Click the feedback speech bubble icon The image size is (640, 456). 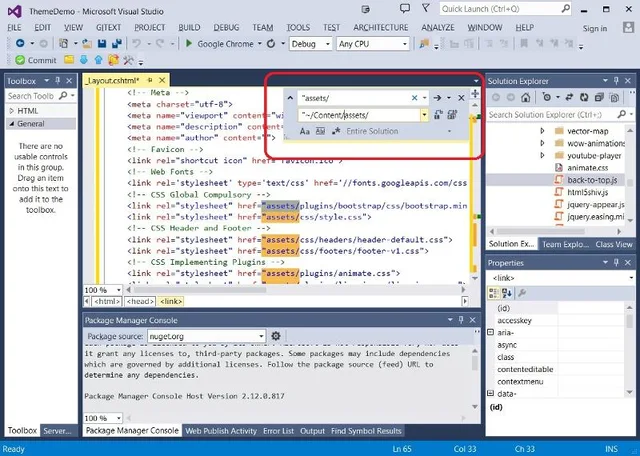404,8
